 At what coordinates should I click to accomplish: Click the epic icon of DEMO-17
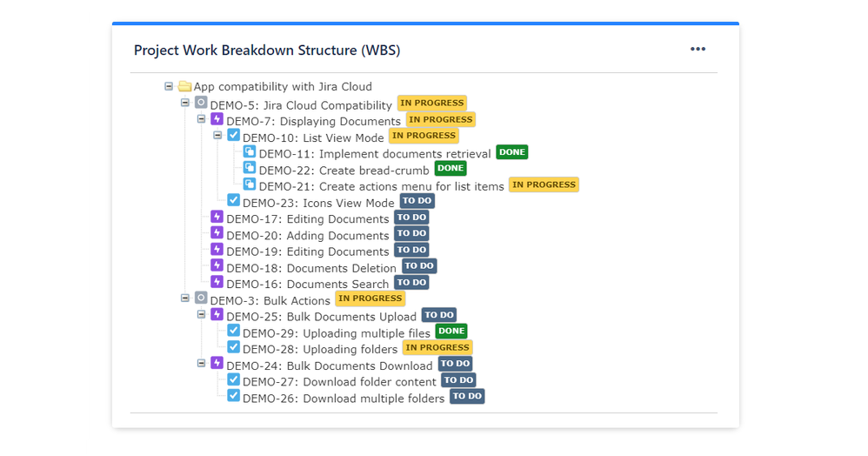(217, 217)
